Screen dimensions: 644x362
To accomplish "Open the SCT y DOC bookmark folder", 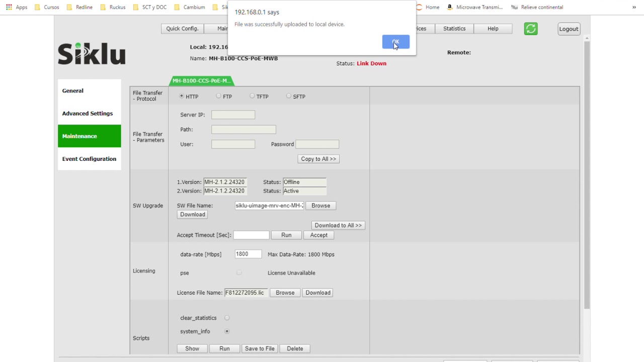I will 149,7.
